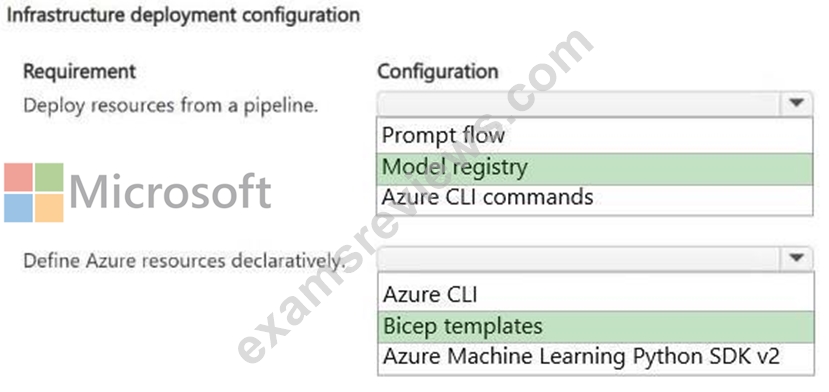Image resolution: width=829 pixels, height=392 pixels.
Task: Click the blue square of the Microsoft logo
Action: [x=19, y=208]
